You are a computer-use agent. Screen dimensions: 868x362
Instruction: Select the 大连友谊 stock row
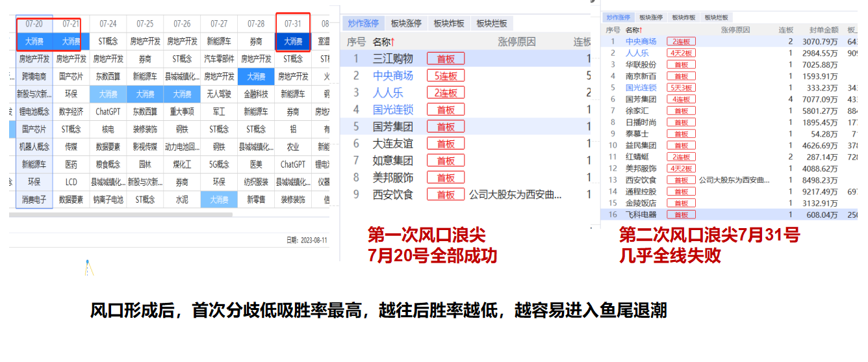pyautogui.click(x=466, y=143)
